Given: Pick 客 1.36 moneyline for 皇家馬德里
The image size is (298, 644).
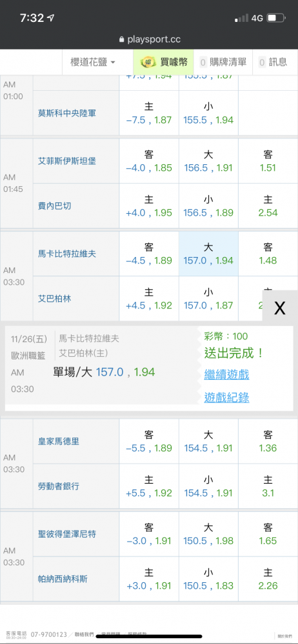Looking at the screenshot, I should pyautogui.click(x=268, y=442).
